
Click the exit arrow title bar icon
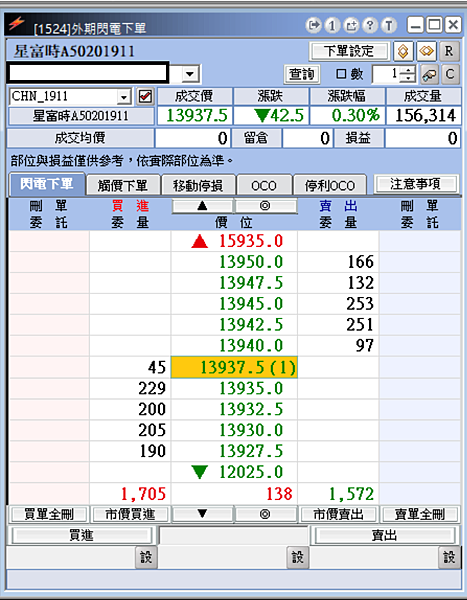(314, 26)
